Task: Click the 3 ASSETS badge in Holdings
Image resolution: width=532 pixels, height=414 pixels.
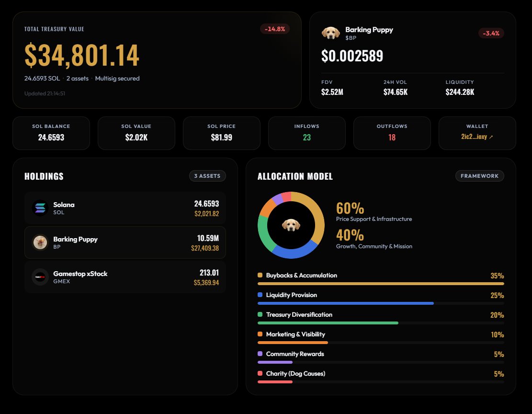Action: click(x=207, y=176)
